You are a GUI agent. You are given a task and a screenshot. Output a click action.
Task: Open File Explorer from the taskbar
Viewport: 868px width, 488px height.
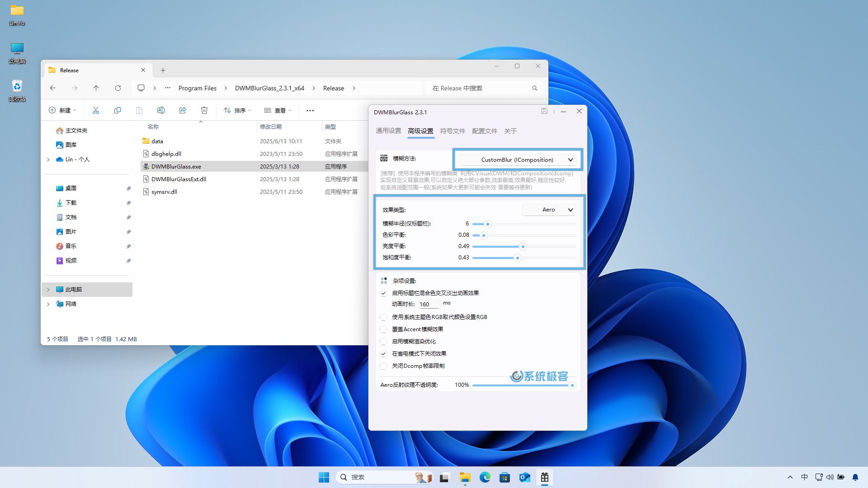click(x=465, y=477)
